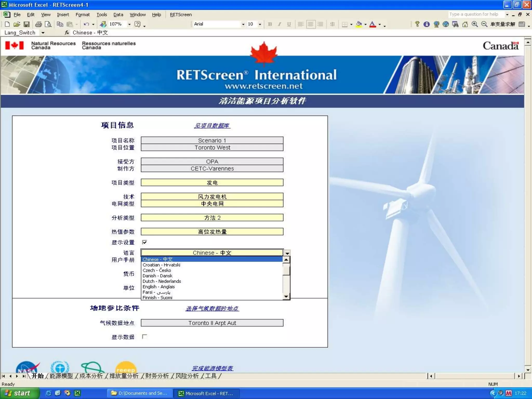532x399 pixels.
Task: Click Internet Explorer quick launch icon
Action: pyautogui.click(x=48, y=393)
